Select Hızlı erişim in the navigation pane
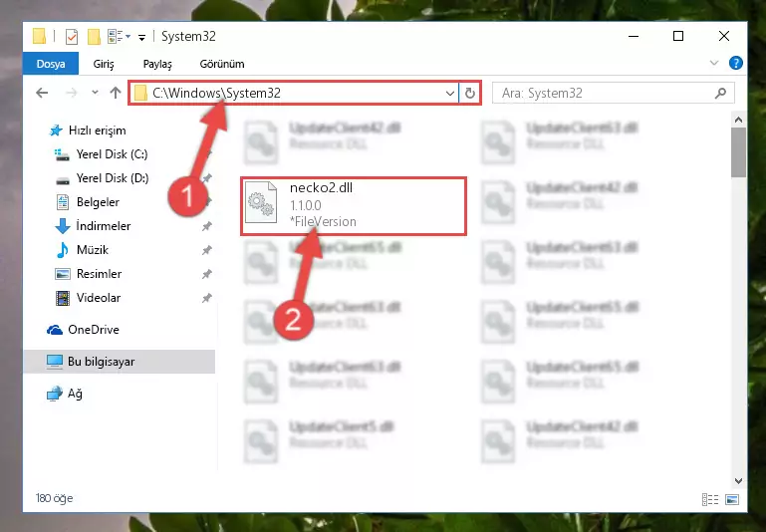This screenshot has height=532, width=766. point(97,131)
